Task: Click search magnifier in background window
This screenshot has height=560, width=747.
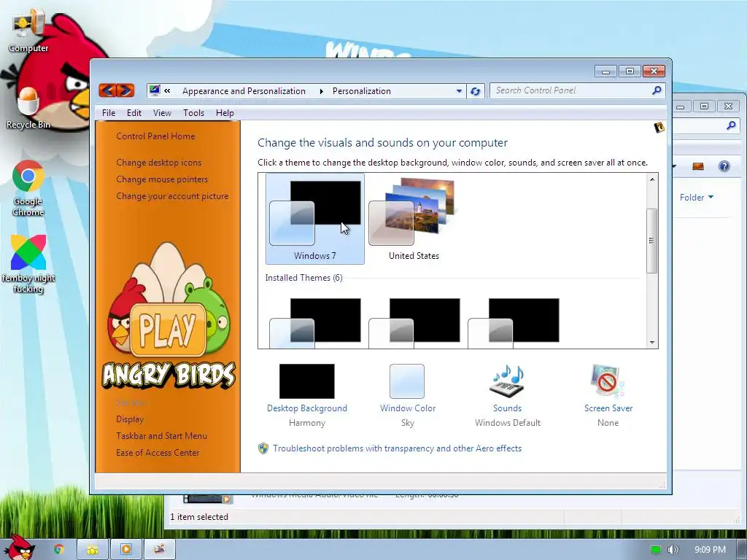Action: point(731,125)
